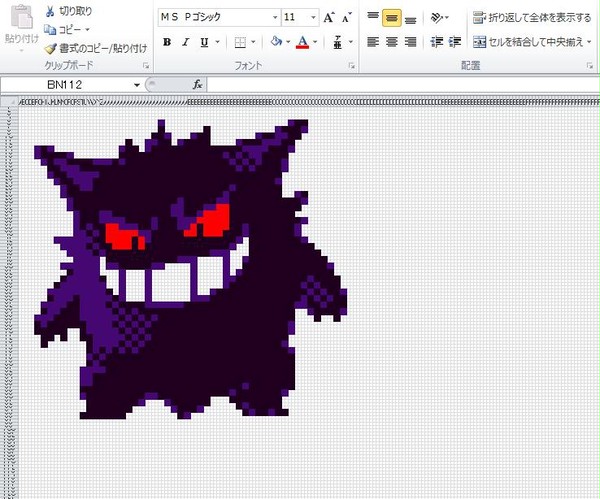Viewport: 600px width, 499px height.
Task: Align text right
Action: click(x=410, y=41)
